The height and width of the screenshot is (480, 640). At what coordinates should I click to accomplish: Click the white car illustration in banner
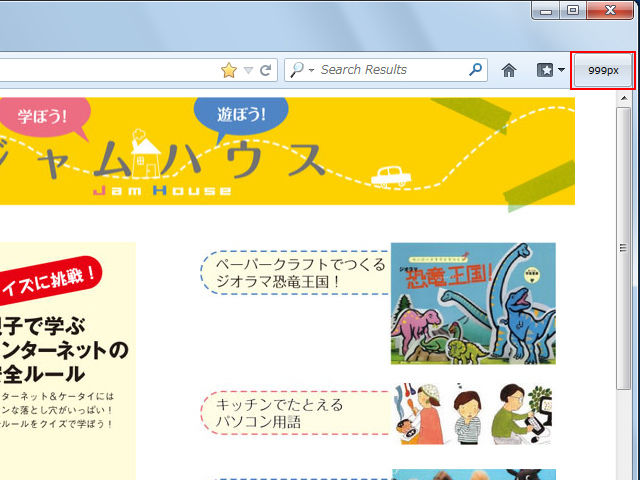[391, 177]
